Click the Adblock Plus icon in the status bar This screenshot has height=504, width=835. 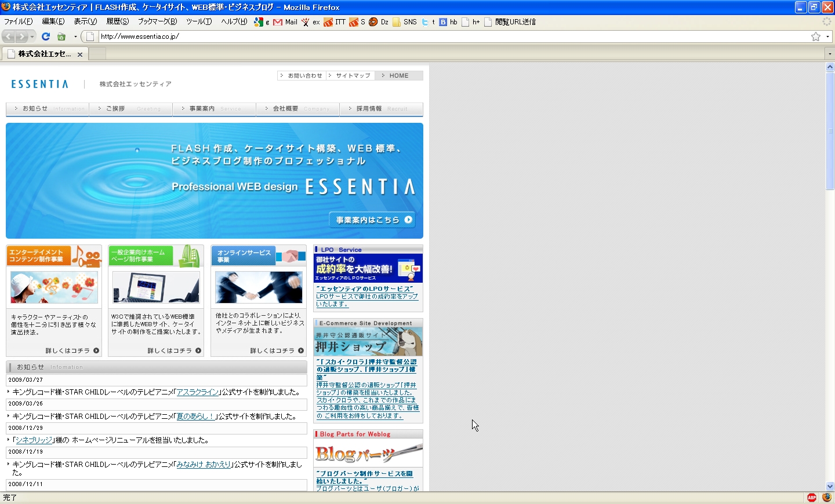point(812,498)
